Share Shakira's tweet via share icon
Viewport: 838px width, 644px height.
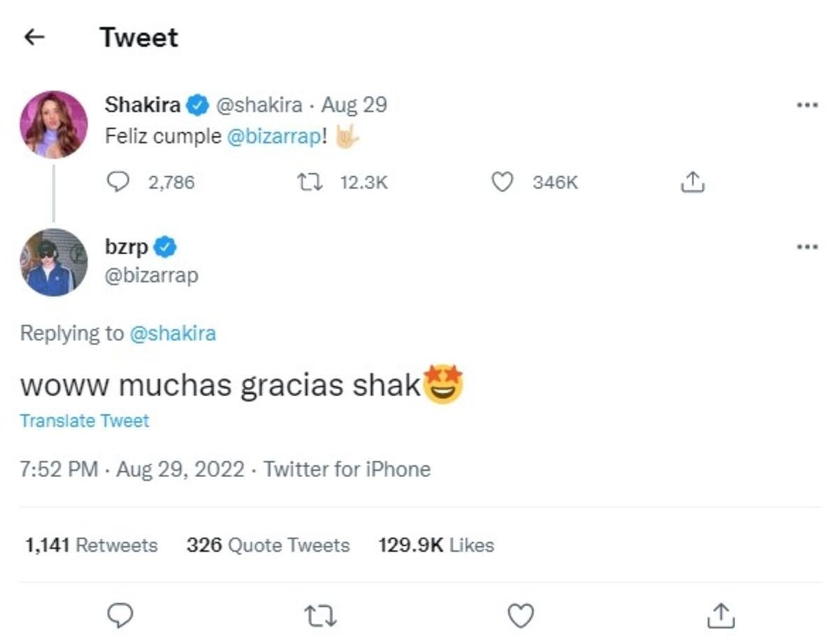pyautogui.click(x=692, y=182)
